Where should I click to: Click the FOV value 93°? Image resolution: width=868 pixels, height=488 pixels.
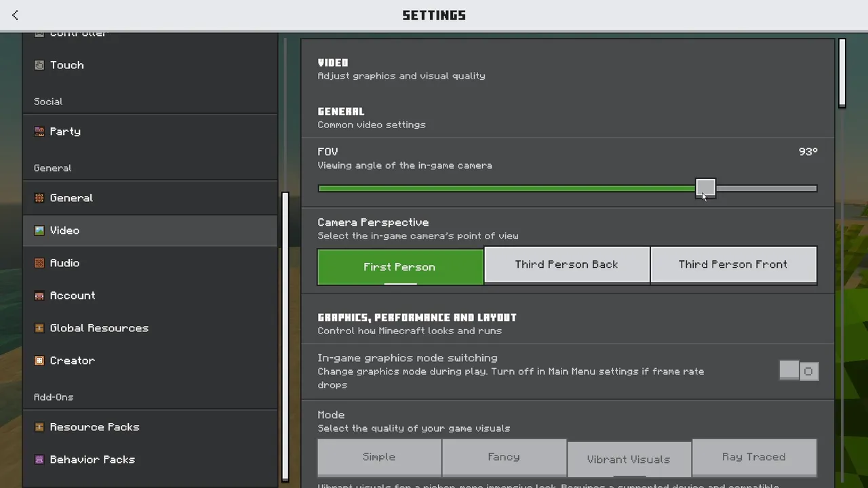pyautogui.click(x=808, y=152)
